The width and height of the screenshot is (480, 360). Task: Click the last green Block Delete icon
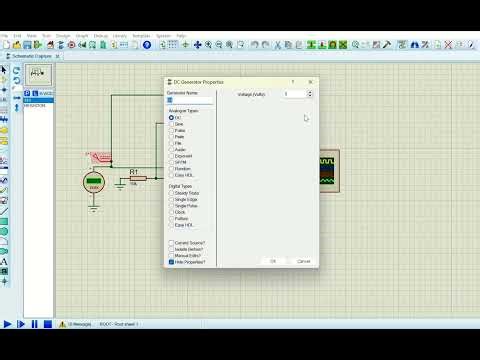coord(343,45)
